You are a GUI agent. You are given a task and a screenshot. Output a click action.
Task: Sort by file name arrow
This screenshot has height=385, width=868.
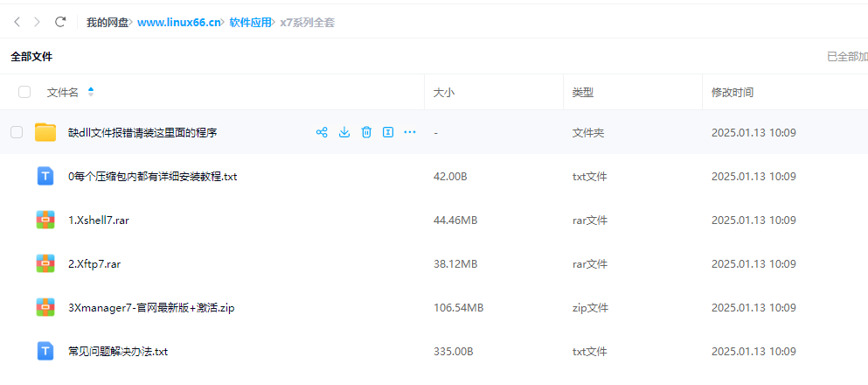(x=91, y=92)
